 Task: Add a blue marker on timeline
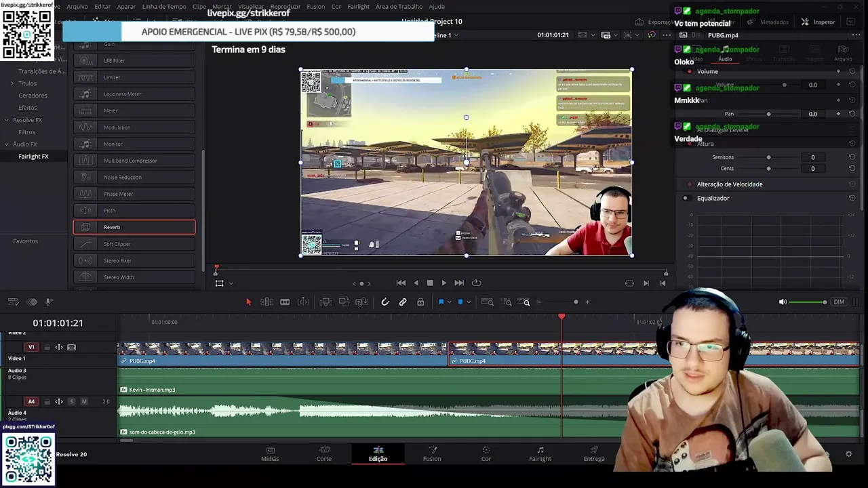click(460, 302)
